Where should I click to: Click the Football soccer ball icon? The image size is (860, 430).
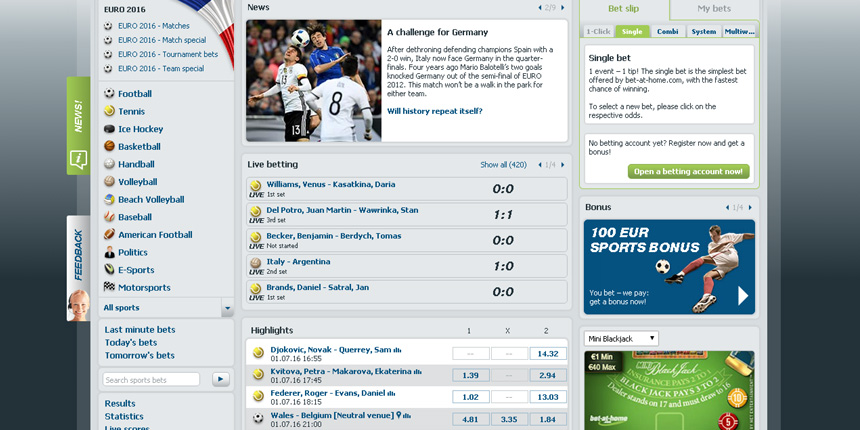(109, 93)
